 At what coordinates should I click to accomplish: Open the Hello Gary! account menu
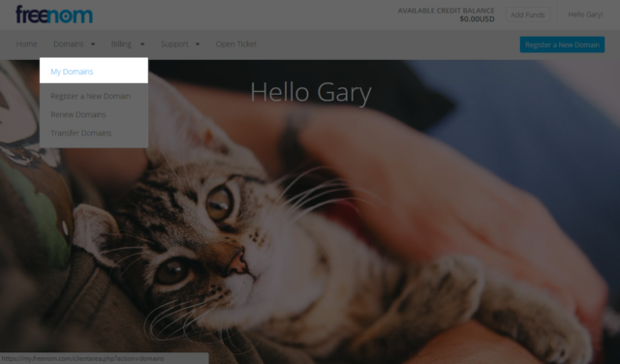tap(585, 15)
